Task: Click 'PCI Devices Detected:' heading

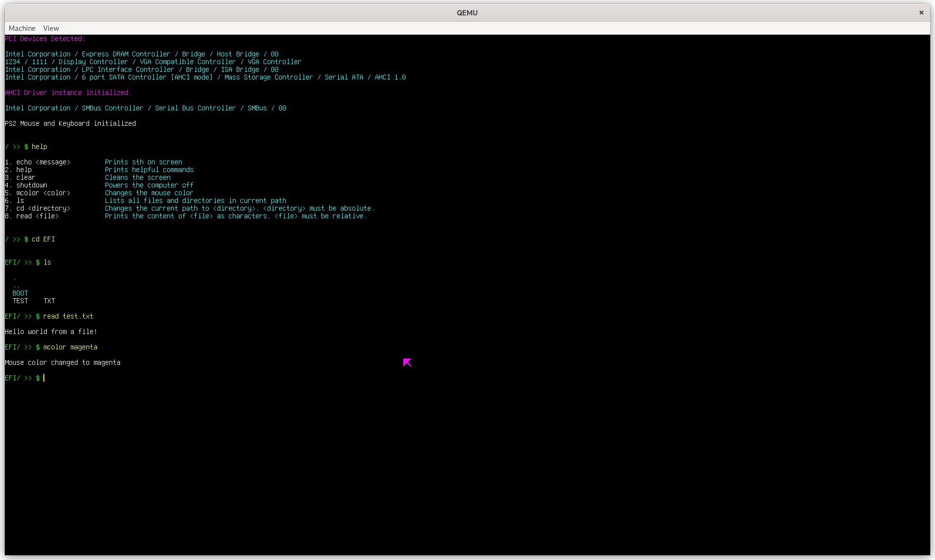Action: point(45,39)
